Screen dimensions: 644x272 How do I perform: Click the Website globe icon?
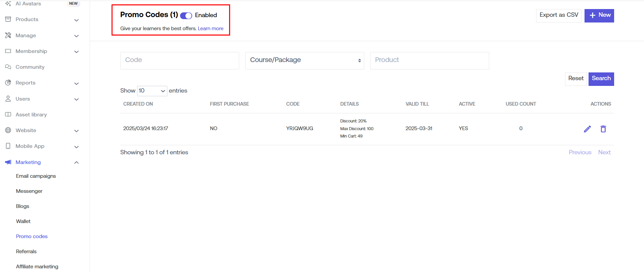pyautogui.click(x=8, y=130)
